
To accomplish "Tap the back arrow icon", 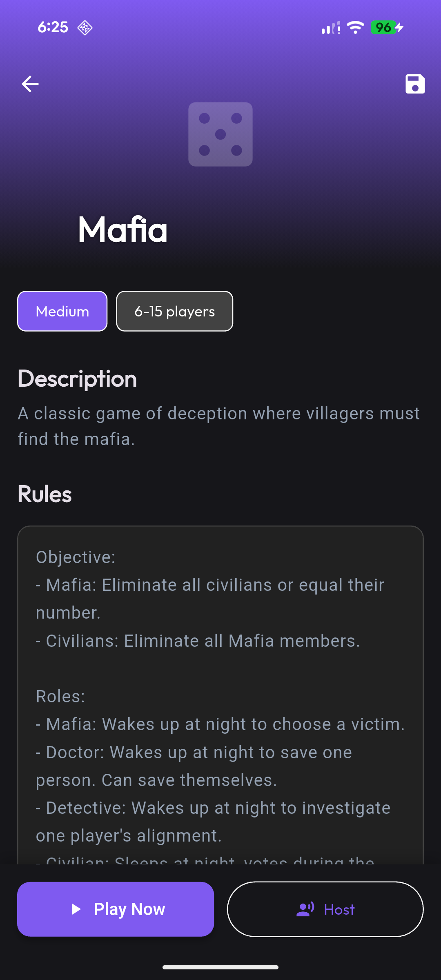I will (30, 84).
